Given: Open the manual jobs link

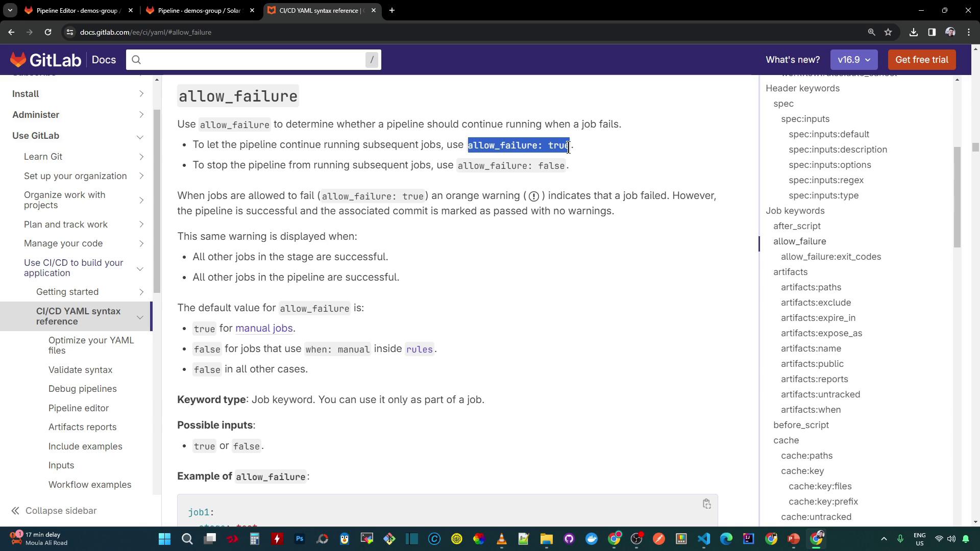Looking at the screenshot, I should (x=264, y=328).
